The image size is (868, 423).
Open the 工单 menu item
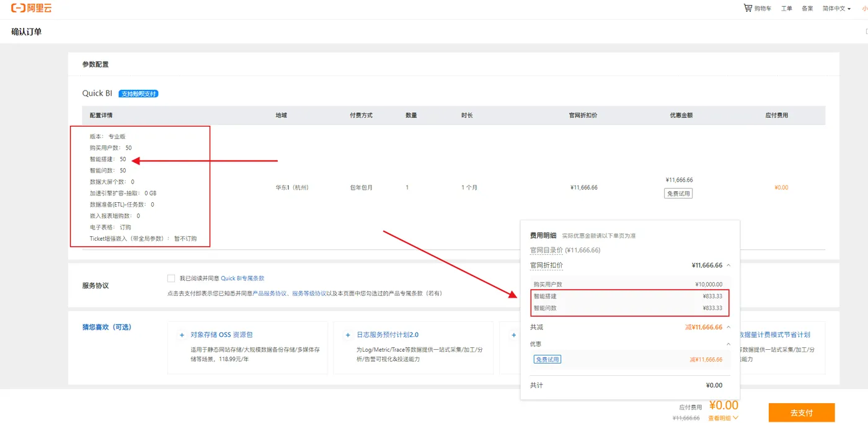[786, 9]
